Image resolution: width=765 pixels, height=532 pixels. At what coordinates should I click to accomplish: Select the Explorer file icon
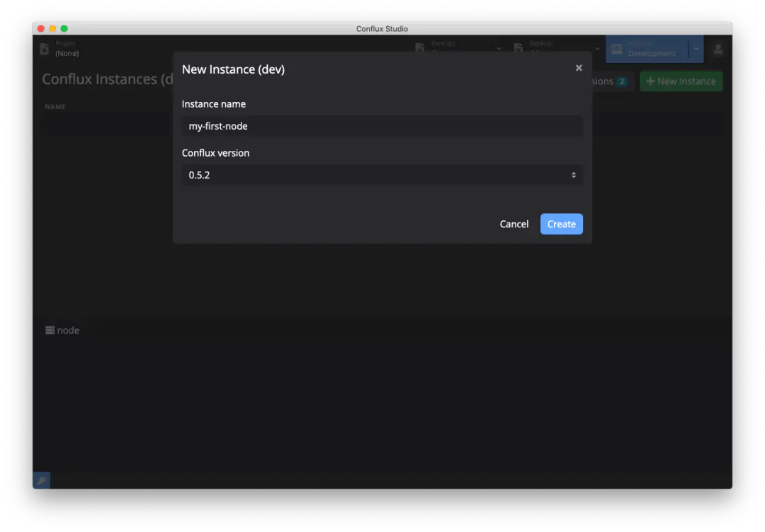518,48
